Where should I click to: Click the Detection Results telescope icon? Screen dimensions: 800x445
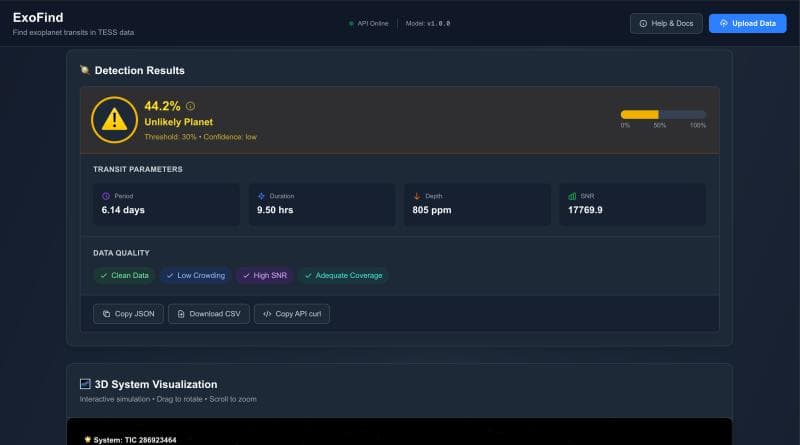coord(85,70)
